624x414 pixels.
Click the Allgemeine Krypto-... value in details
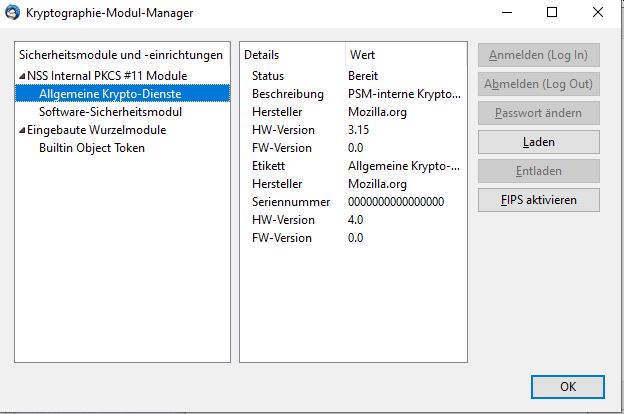coord(404,166)
